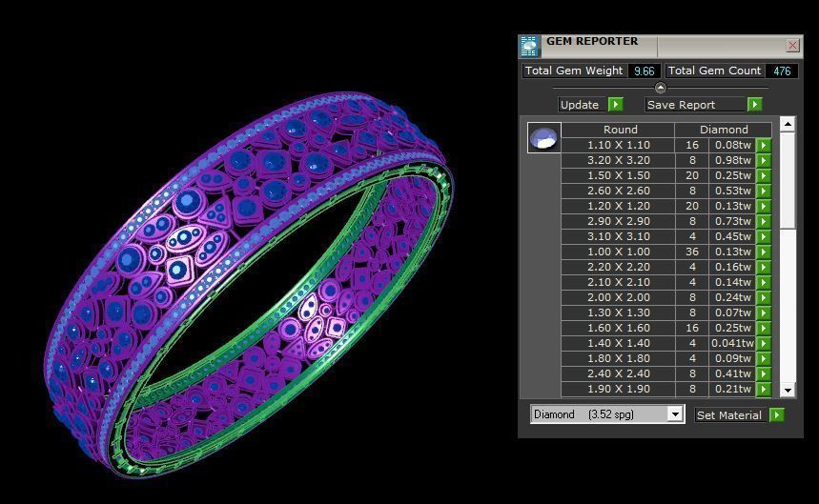Click green arrow for 2.10 X 2.10 row
The width and height of the screenshot is (819, 504).
[x=764, y=282]
